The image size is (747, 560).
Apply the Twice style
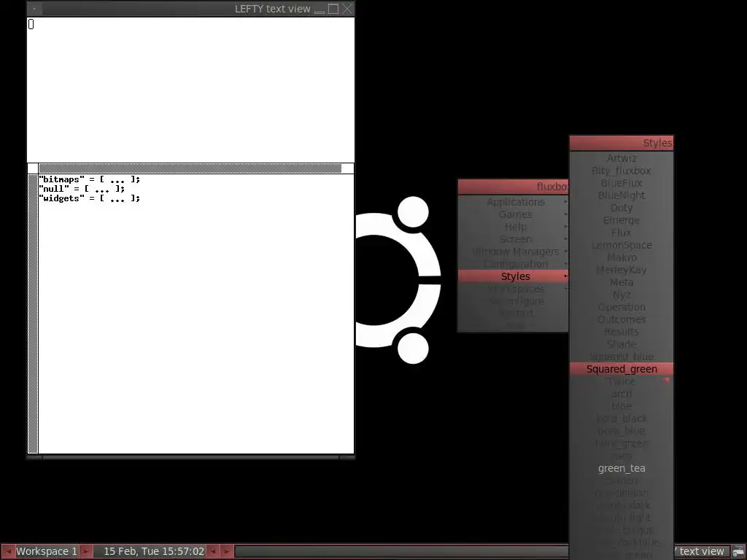point(622,381)
